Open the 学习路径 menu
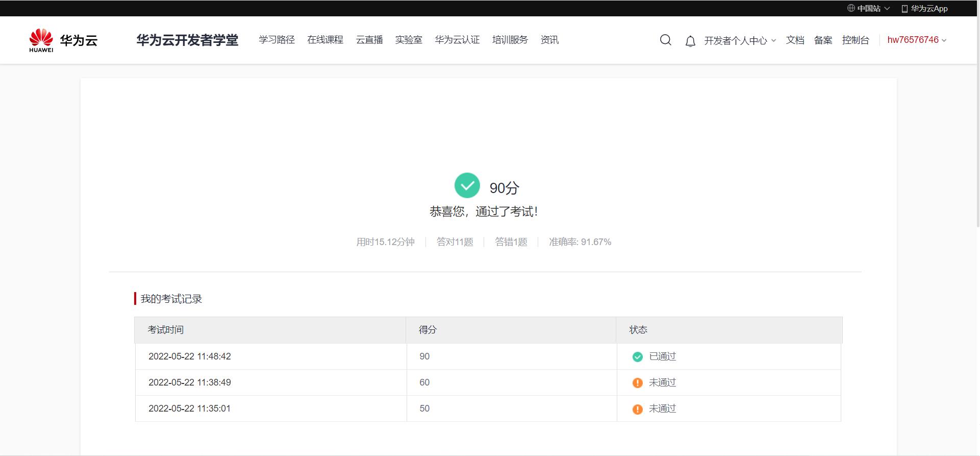Viewport: 980px width, 456px height. click(277, 40)
